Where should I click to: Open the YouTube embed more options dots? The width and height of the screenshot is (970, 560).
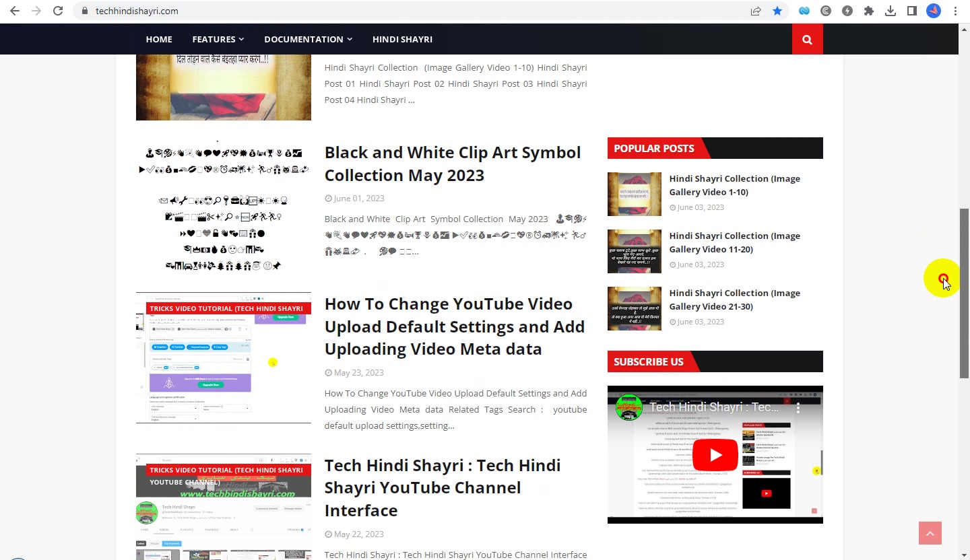798,407
